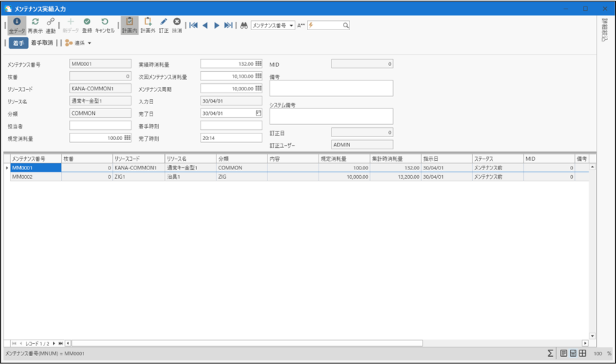Viewport: 616px width, 364px height.
Task: Expand the 連係 dropdown menu
Action: coord(79,43)
